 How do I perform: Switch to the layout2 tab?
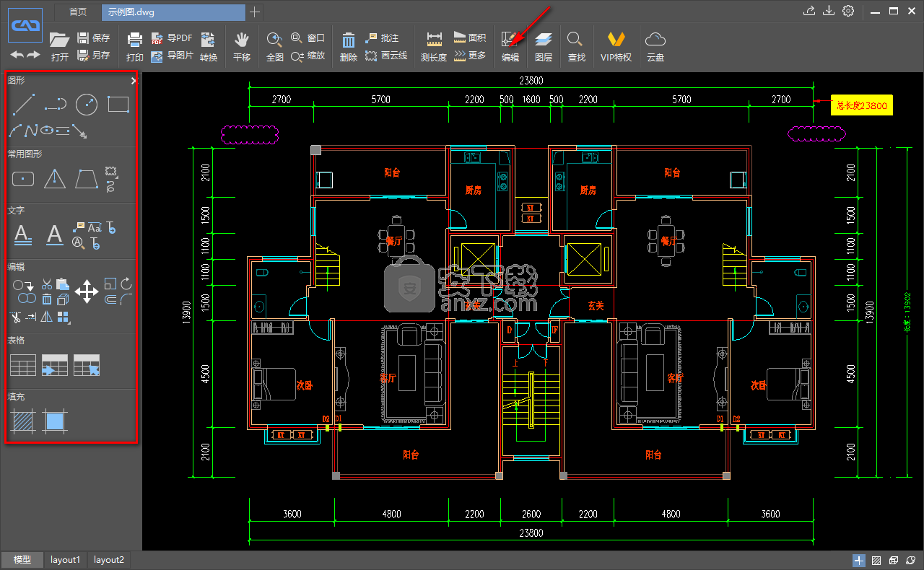109,560
